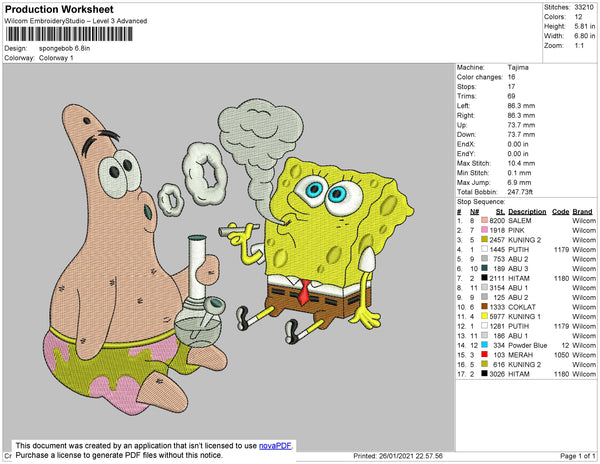
Task: Select the ABU 3 dark teal swatch
Action: (484, 269)
